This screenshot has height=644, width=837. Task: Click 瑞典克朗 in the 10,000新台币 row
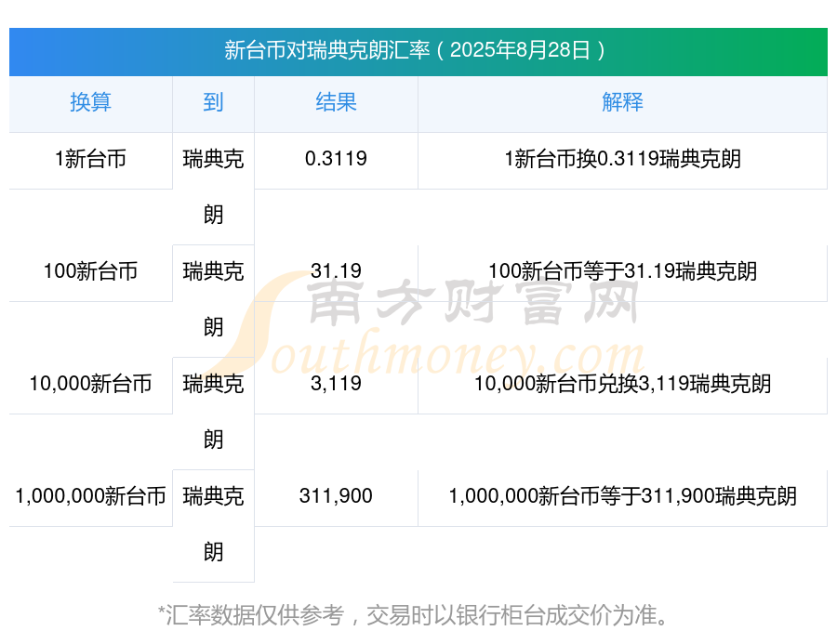pyautogui.click(x=213, y=413)
